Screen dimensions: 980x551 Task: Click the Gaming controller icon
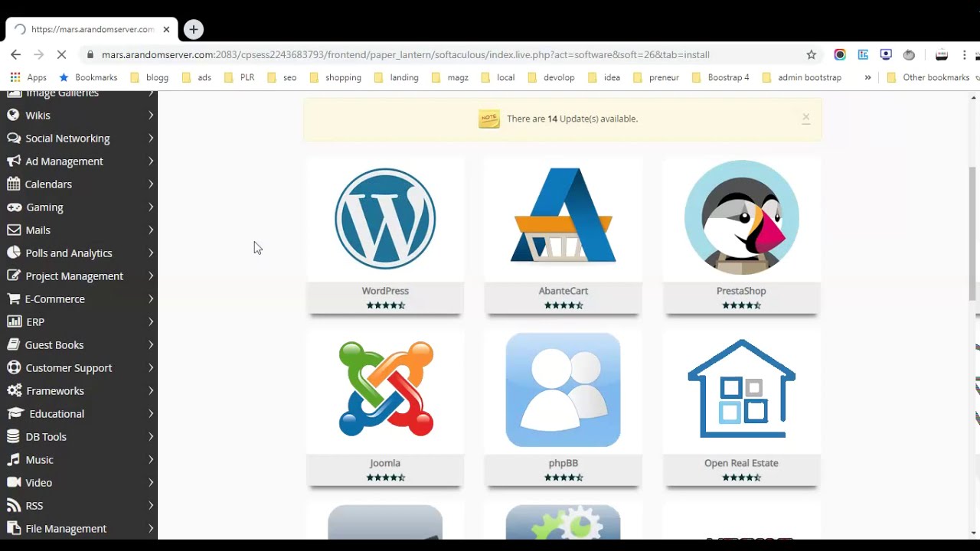(x=14, y=207)
